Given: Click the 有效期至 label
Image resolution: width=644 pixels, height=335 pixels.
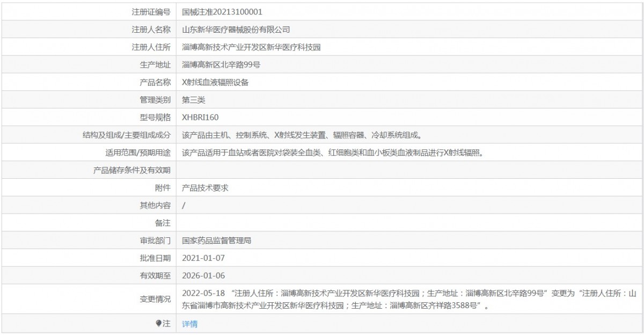Looking at the screenshot, I should pos(155,275).
